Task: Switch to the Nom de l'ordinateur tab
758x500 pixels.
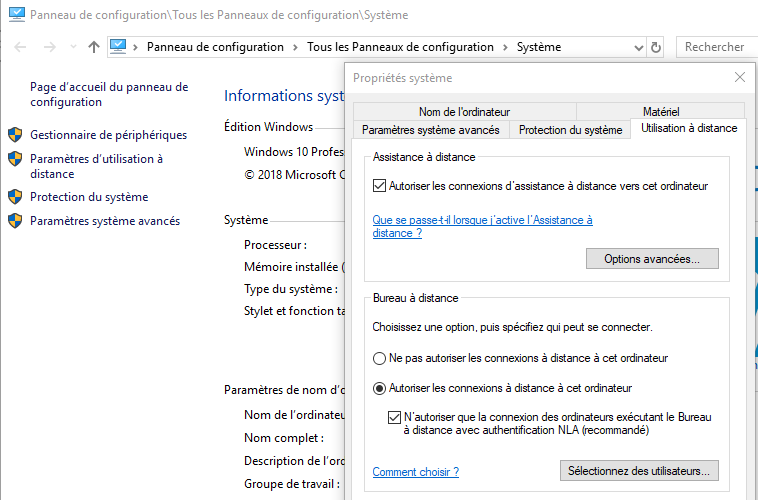Action: pyautogui.click(x=464, y=112)
